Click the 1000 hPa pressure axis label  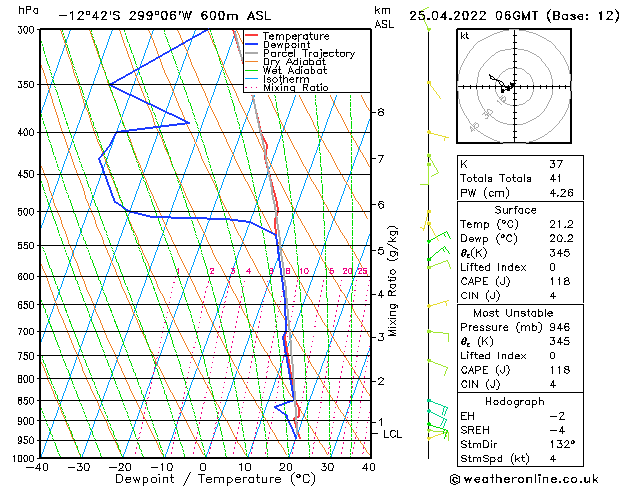[x=26, y=458]
